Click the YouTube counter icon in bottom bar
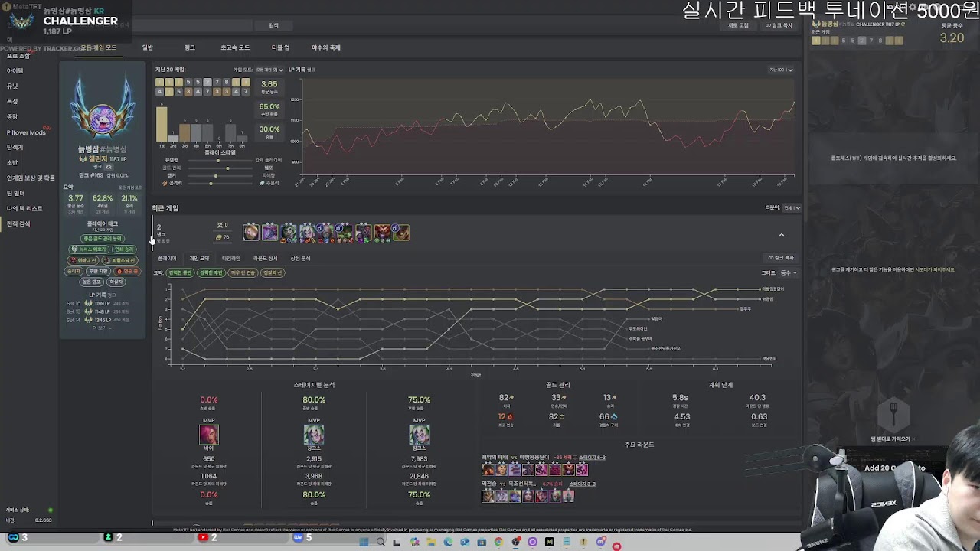The width and height of the screenshot is (980, 551). pyautogui.click(x=203, y=538)
